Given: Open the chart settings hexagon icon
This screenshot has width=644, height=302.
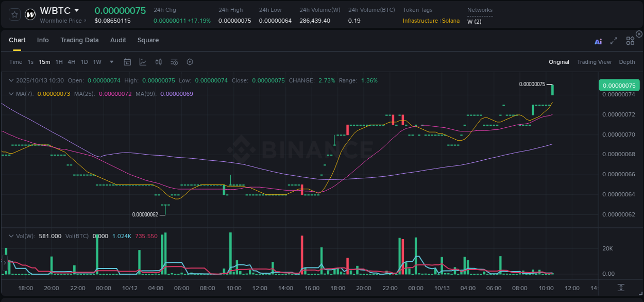Looking at the screenshot, I should 190,62.
